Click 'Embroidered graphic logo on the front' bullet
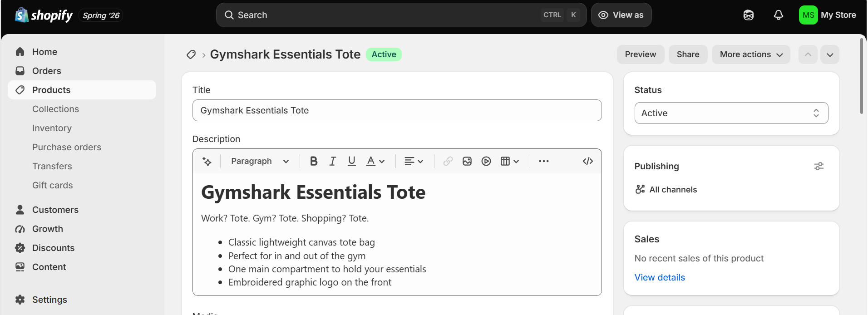Image resolution: width=868 pixels, height=315 pixels. [310, 282]
